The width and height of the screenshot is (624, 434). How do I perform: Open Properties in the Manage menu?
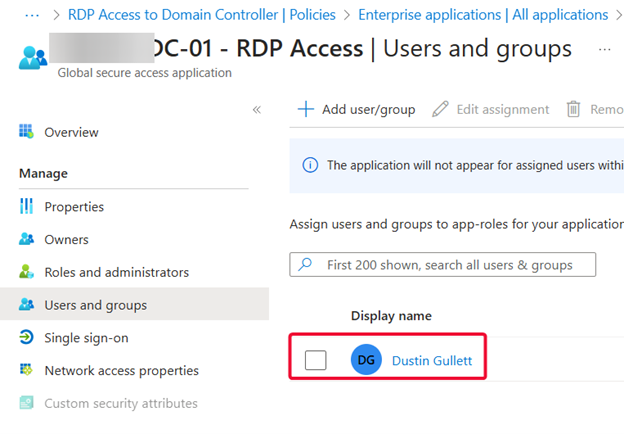pos(74,206)
